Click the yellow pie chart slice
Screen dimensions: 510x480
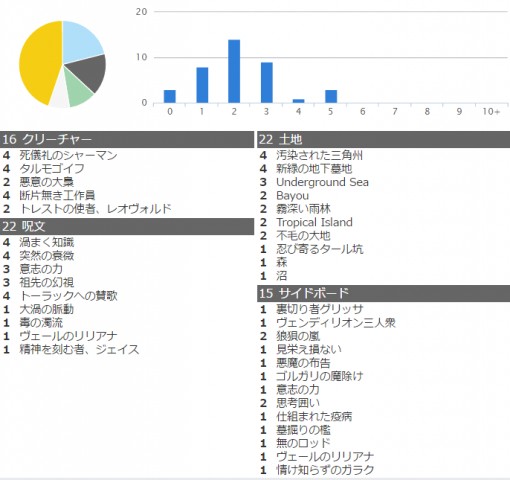[38, 63]
